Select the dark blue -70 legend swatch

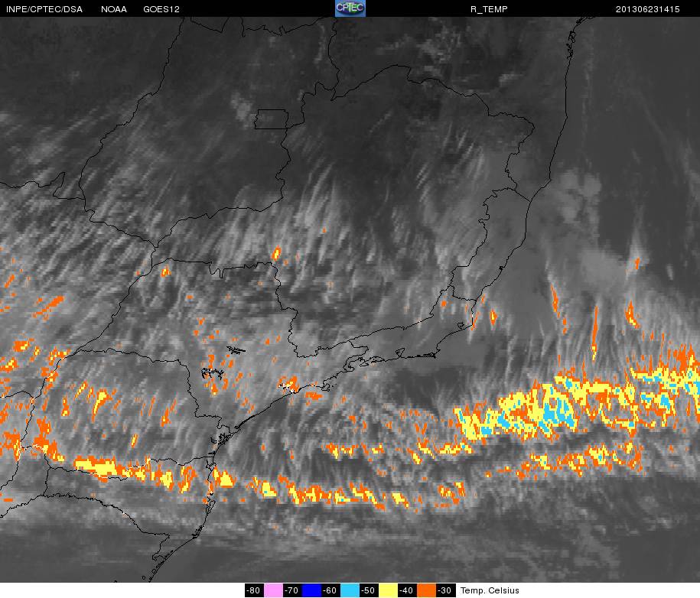(311, 590)
